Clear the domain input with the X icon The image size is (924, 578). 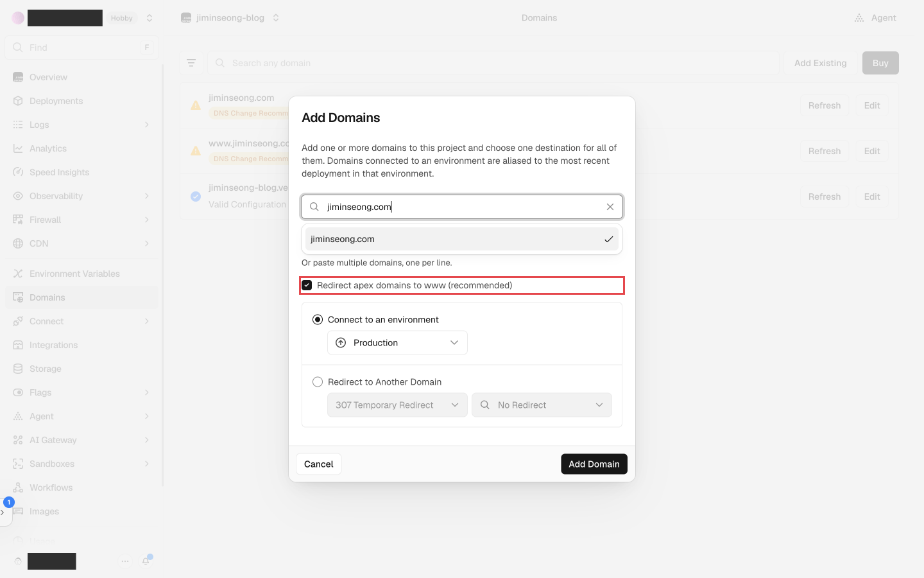click(x=610, y=207)
